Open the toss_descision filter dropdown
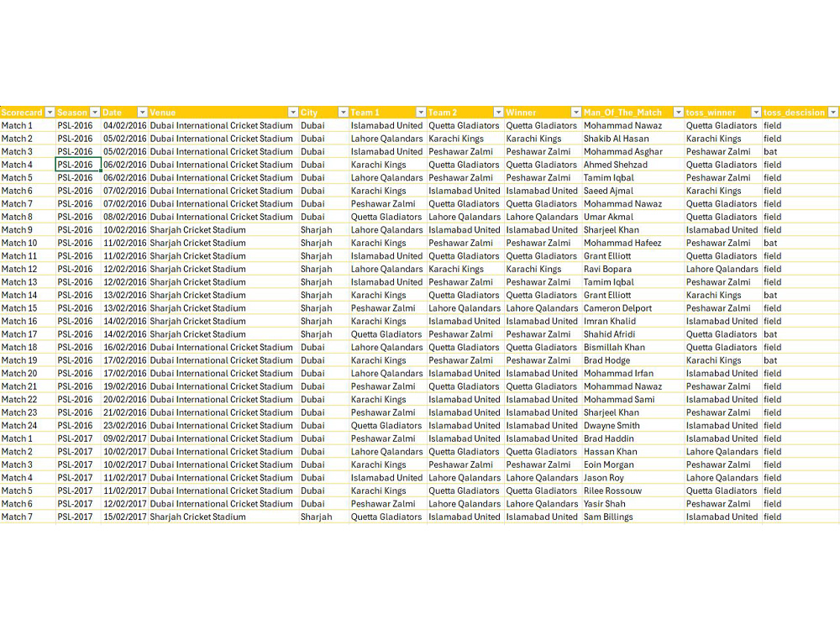The height and width of the screenshot is (630, 840). [x=832, y=113]
